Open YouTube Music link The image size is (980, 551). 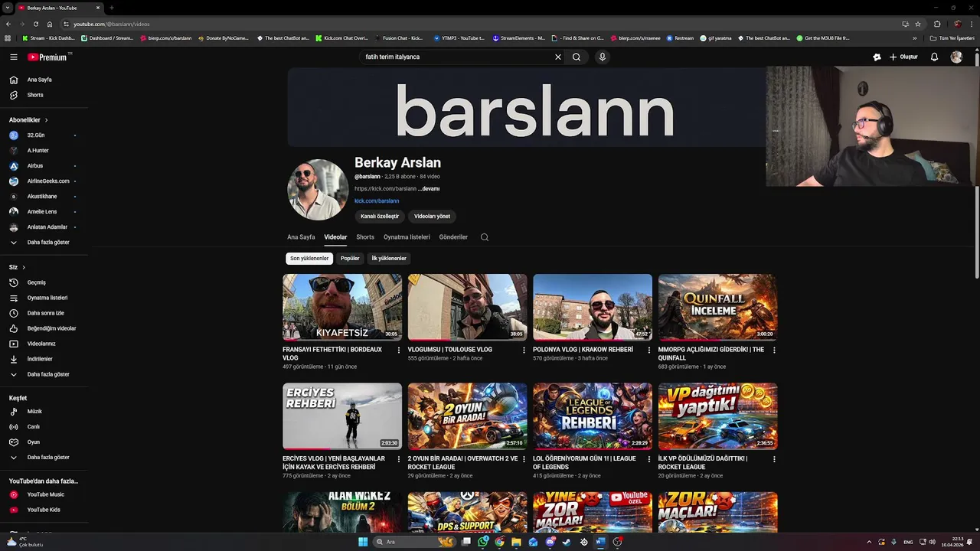[x=44, y=494]
